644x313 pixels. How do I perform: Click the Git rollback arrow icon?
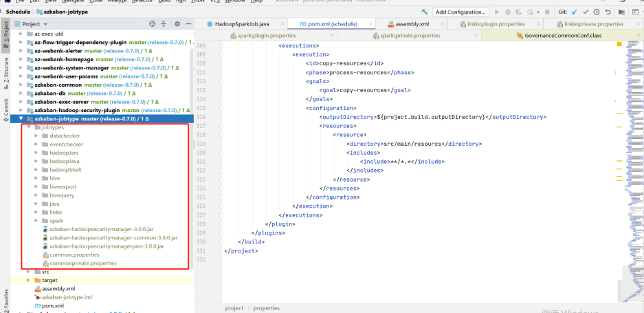click(x=608, y=12)
